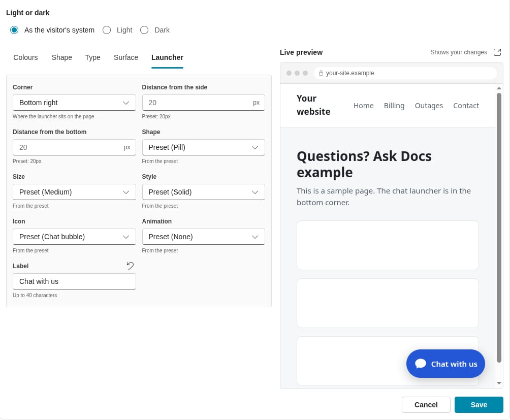Viewport: 510px width, 420px height.
Task: Open the Corner dropdown
Action: [74, 103]
